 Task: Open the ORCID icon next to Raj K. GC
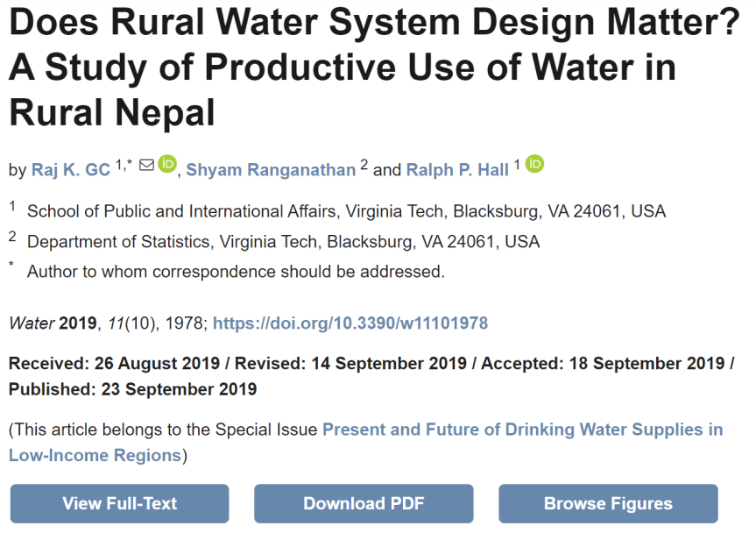click(x=167, y=164)
